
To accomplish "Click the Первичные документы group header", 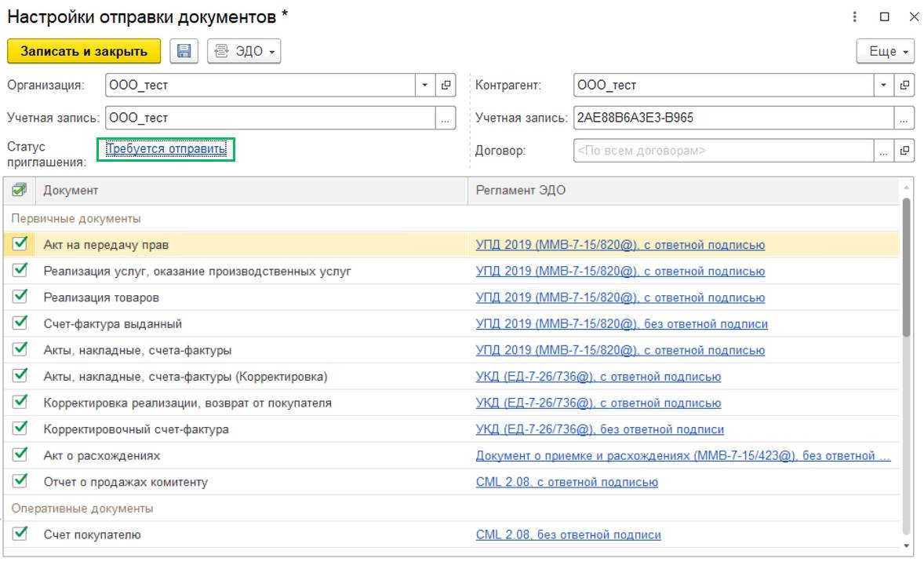I will pos(76,218).
